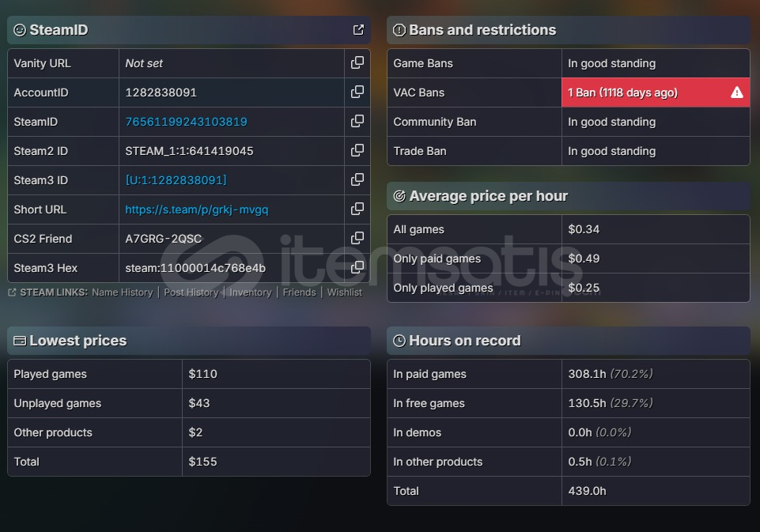
Task: Click the VAC Bans row label
Action: point(419,92)
